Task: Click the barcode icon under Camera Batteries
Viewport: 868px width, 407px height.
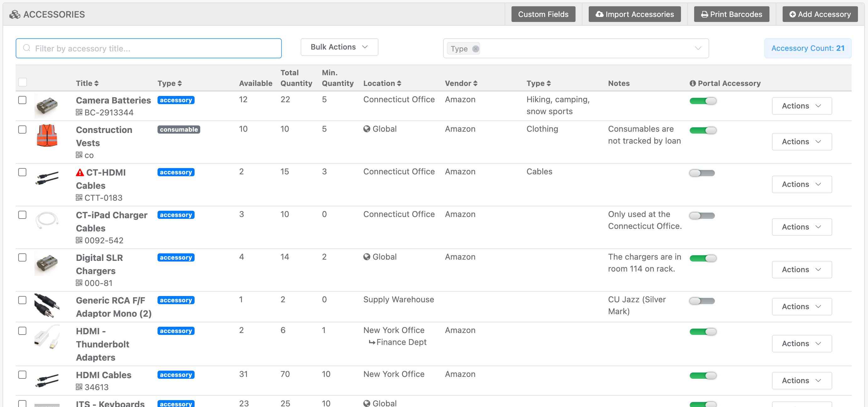Action: tap(79, 113)
